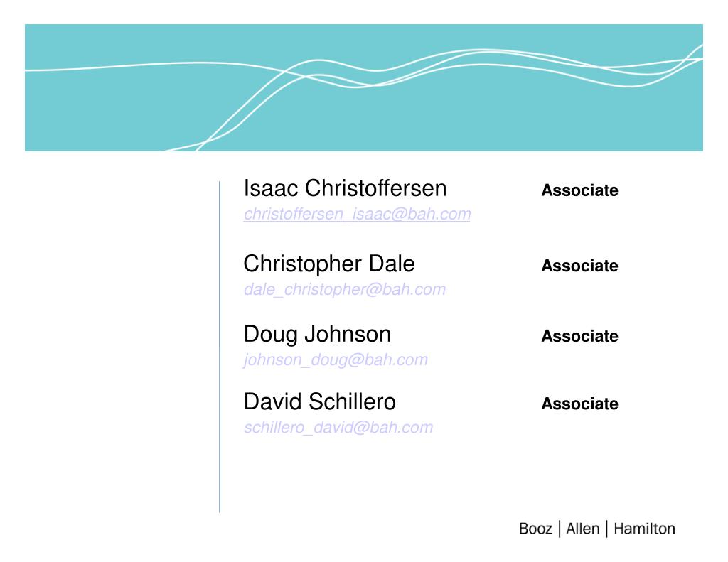Click the Hamilton word in footer logo
This screenshot has width=728, height=562.
[644, 529]
